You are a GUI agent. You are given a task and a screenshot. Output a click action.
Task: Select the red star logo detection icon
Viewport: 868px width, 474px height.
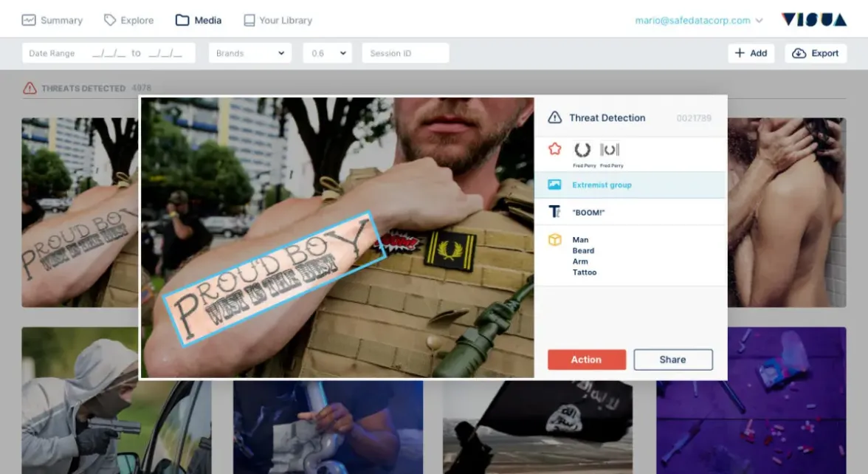(555, 149)
